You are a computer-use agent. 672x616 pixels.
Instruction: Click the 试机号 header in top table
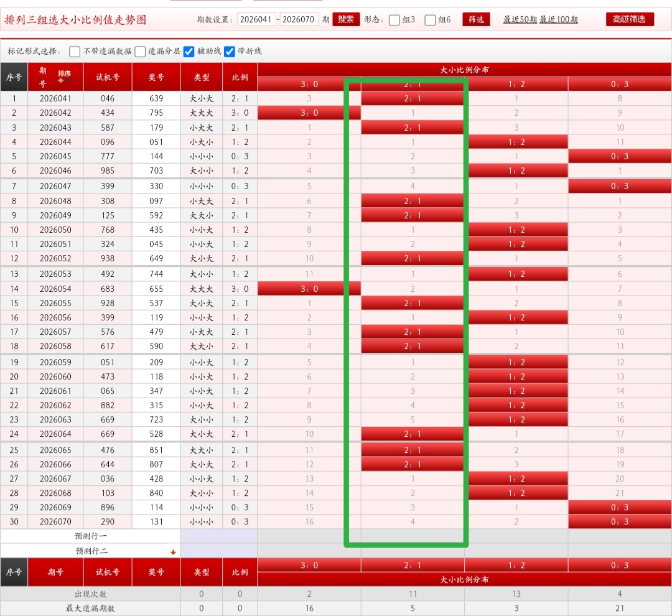108,77
